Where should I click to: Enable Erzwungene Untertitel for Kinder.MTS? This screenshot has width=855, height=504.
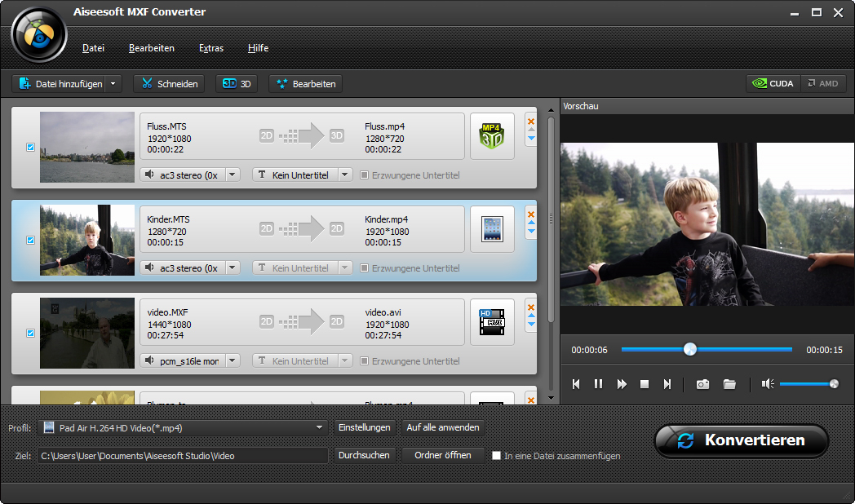(364, 268)
